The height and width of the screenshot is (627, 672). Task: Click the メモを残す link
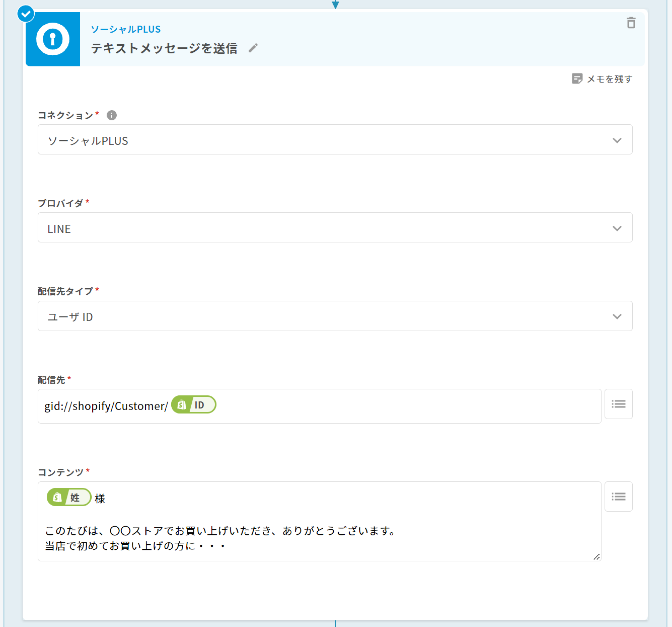[609, 79]
